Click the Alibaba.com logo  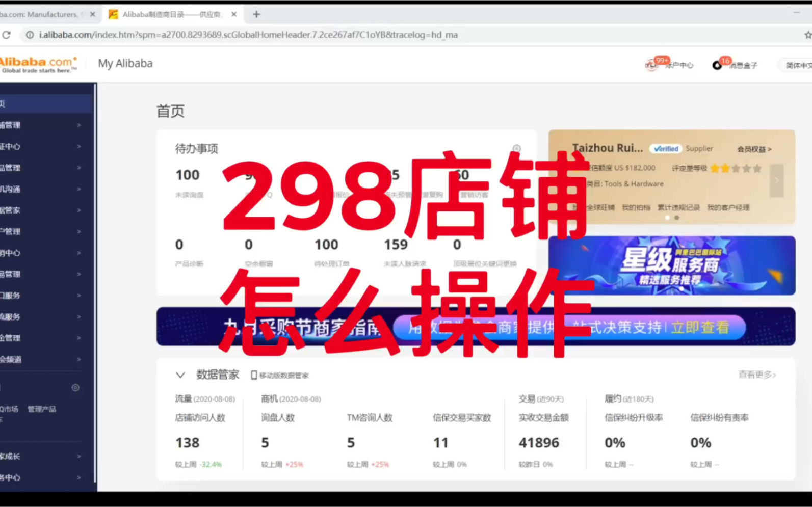(x=39, y=64)
